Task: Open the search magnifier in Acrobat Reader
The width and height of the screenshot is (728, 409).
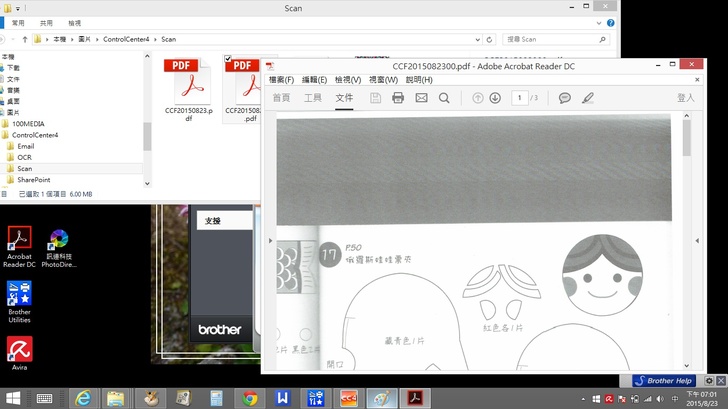Action: click(x=444, y=98)
